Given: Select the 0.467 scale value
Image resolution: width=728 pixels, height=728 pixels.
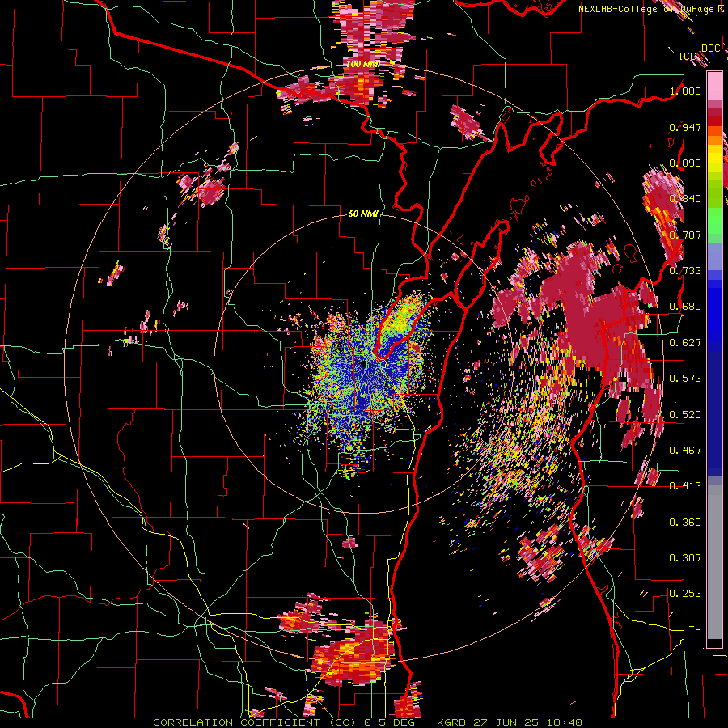Looking at the screenshot, I should pyautogui.click(x=685, y=451).
